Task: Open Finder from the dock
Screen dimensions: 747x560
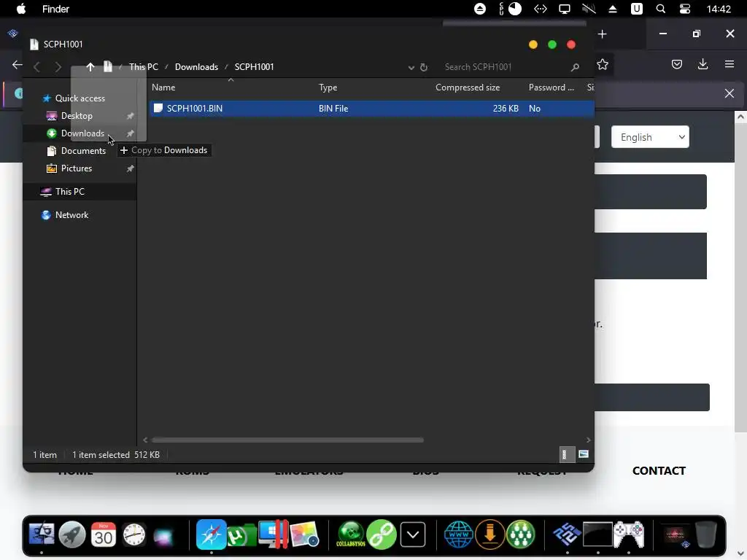Action: coord(42,534)
